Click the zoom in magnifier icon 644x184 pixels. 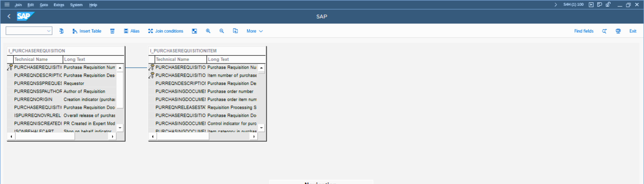(x=208, y=31)
